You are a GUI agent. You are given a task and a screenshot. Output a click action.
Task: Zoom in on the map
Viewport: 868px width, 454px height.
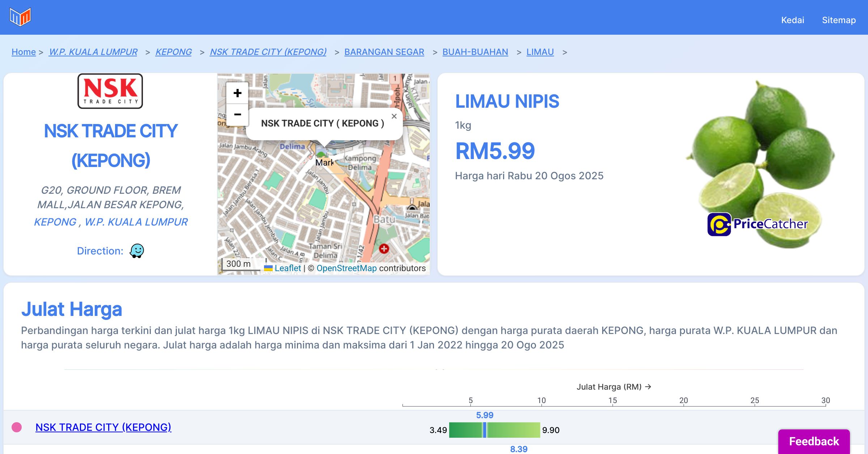coord(237,93)
